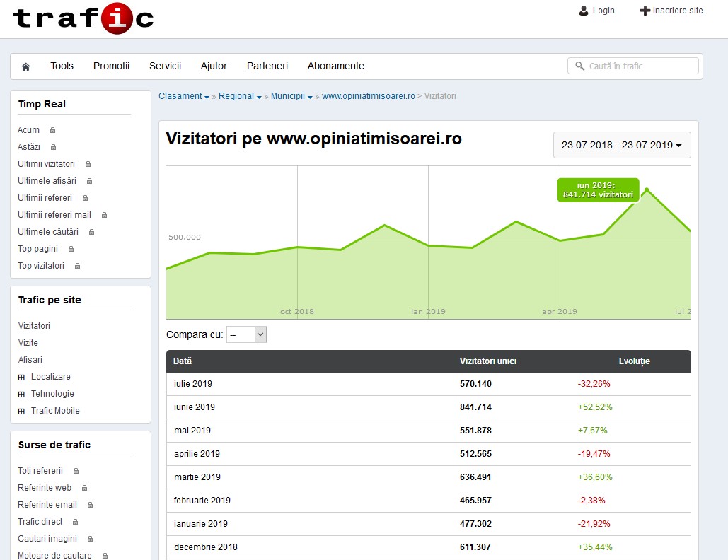Click the home icon in navigation bar
Screen dimensions: 728x560
pyautogui.click(x=26, y=66)
